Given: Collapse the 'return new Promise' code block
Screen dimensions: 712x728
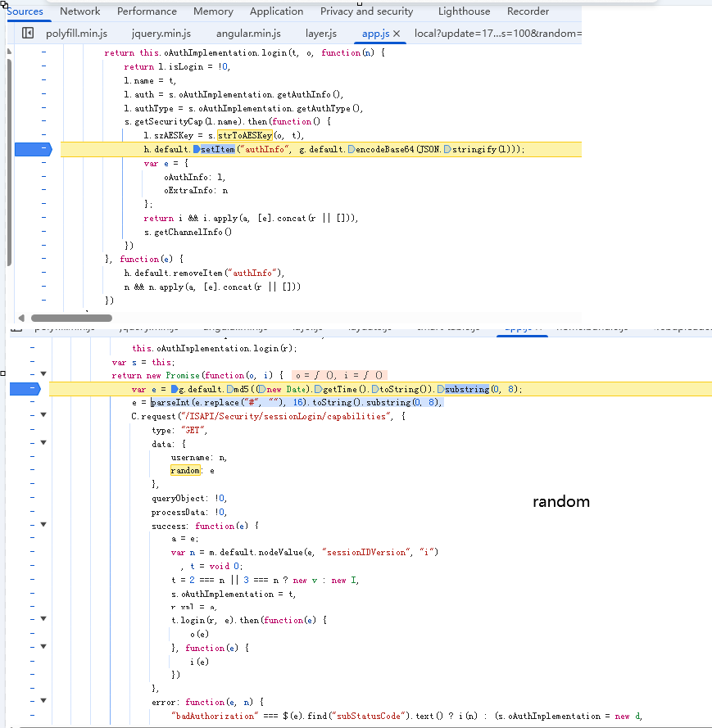Looking at the screenshot, I should 43,373.
